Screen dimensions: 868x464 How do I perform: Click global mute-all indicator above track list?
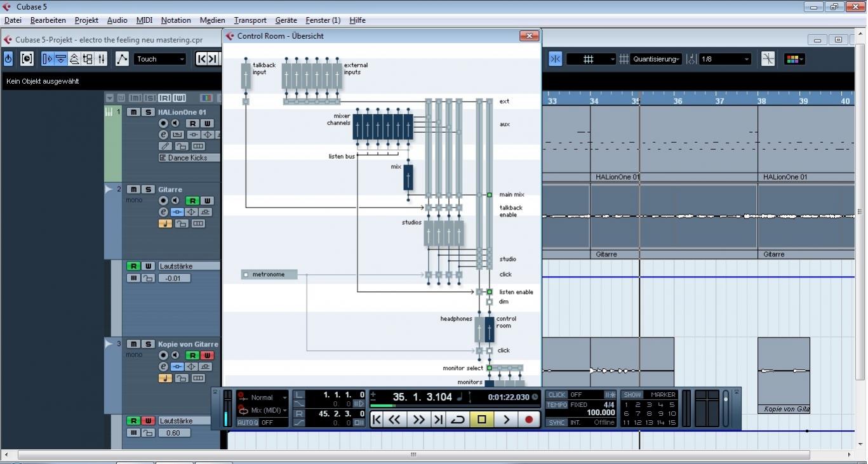[135, 98]
